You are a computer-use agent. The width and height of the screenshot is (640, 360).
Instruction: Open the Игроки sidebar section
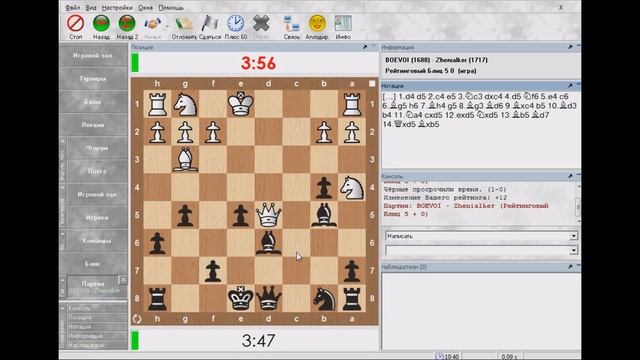97,218
